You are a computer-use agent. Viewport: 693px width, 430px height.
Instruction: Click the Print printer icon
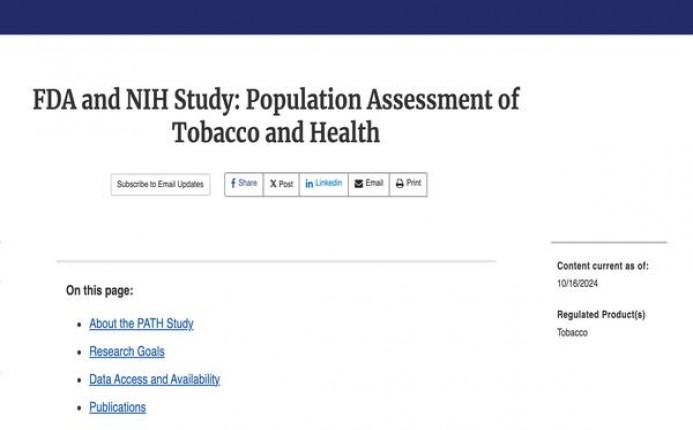tap(400, 184)
